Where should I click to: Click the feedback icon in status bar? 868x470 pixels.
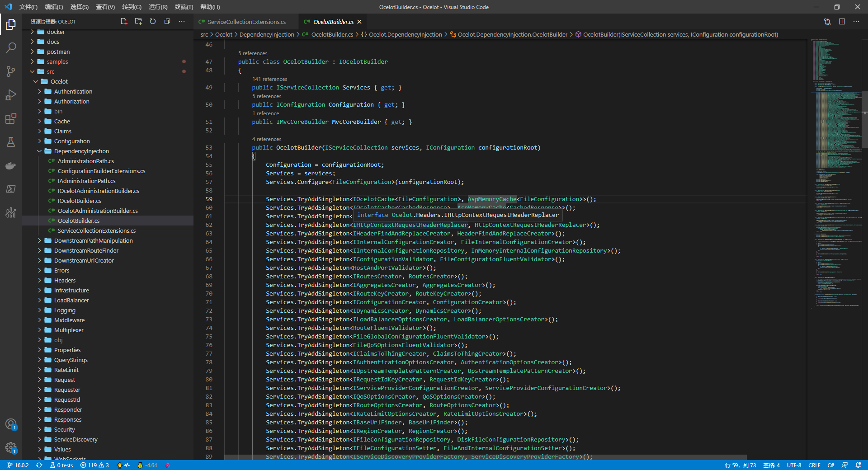pos(844,465)
